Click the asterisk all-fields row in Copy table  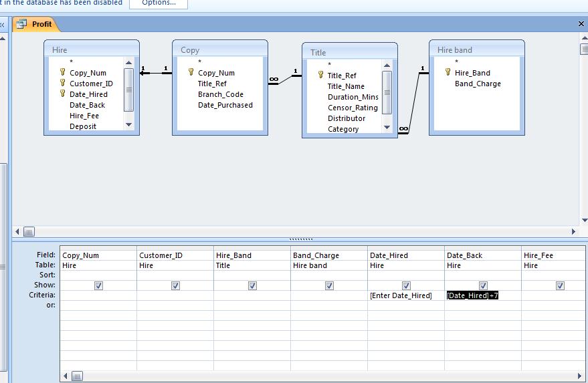click(x=200, y=61)
